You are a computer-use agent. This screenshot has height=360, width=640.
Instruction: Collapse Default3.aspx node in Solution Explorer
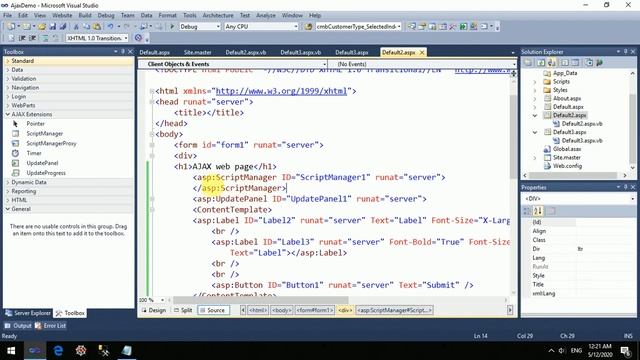535,132
